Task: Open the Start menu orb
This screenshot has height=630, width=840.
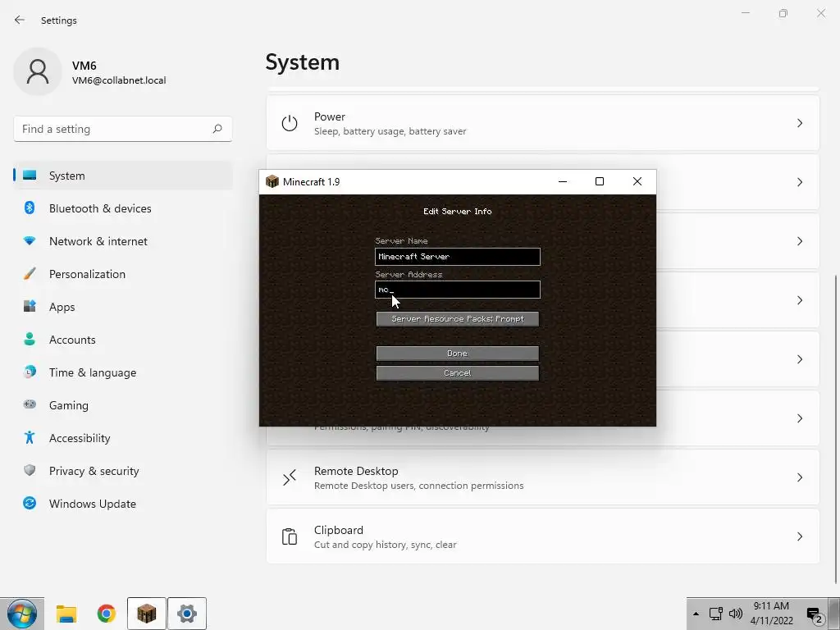Action: click(x=22, y=614)
